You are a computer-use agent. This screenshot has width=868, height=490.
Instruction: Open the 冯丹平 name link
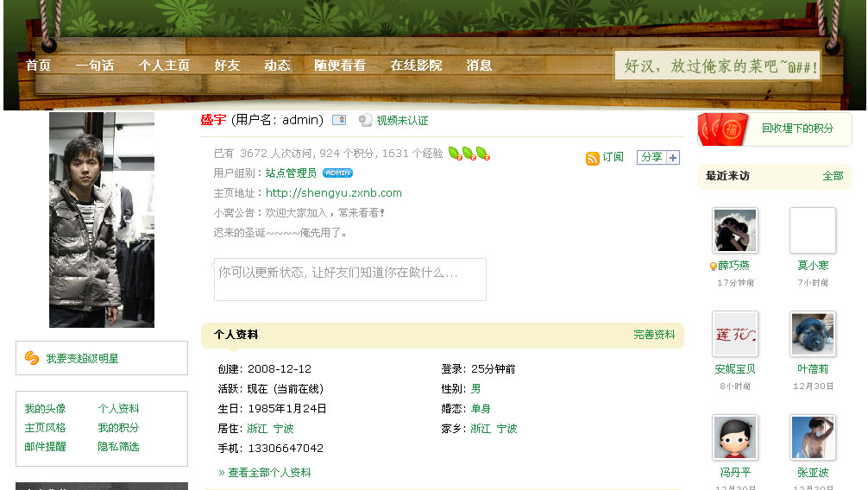735,472
